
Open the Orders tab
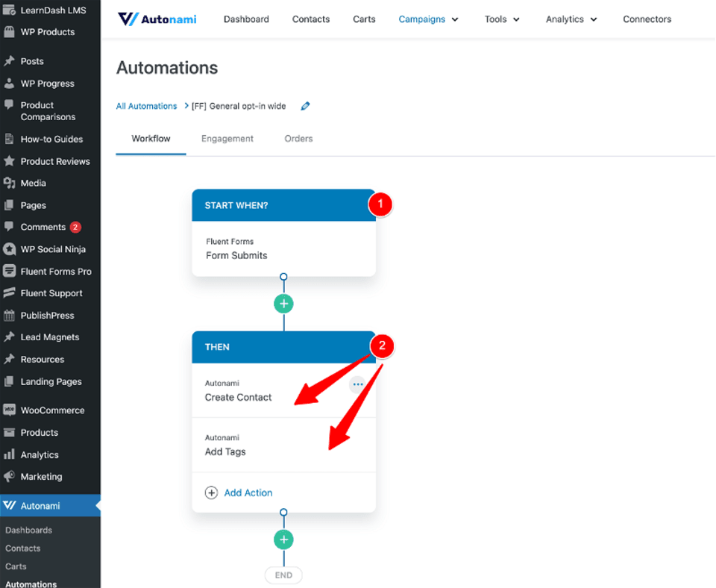coord(298,138)
